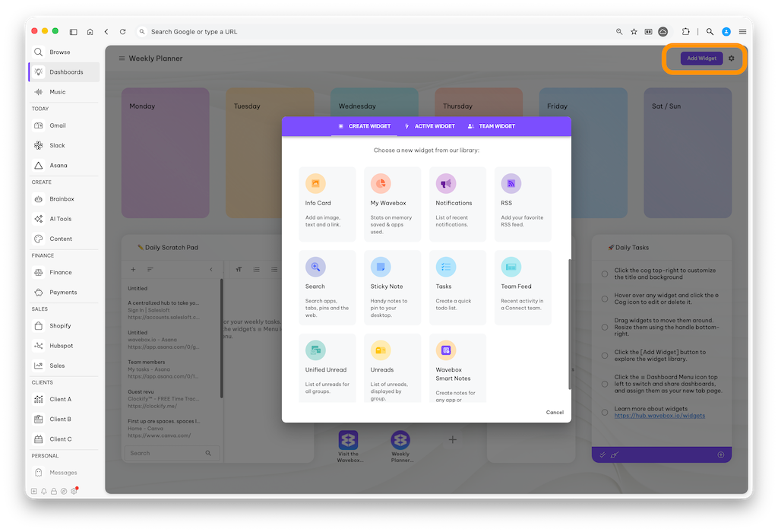778x532 pixels.
Task: Select the Team Feed widget icon
Action: (x=511, y=267)
